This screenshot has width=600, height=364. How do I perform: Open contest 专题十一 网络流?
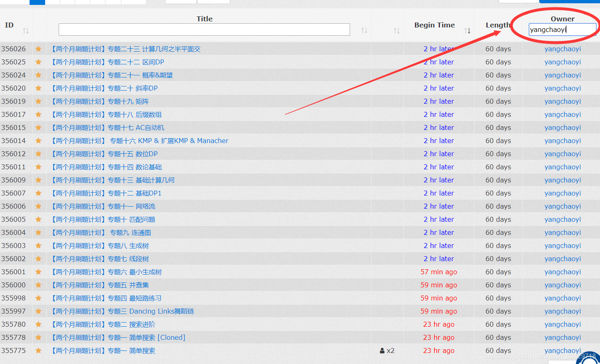click(x=103, y=206)
